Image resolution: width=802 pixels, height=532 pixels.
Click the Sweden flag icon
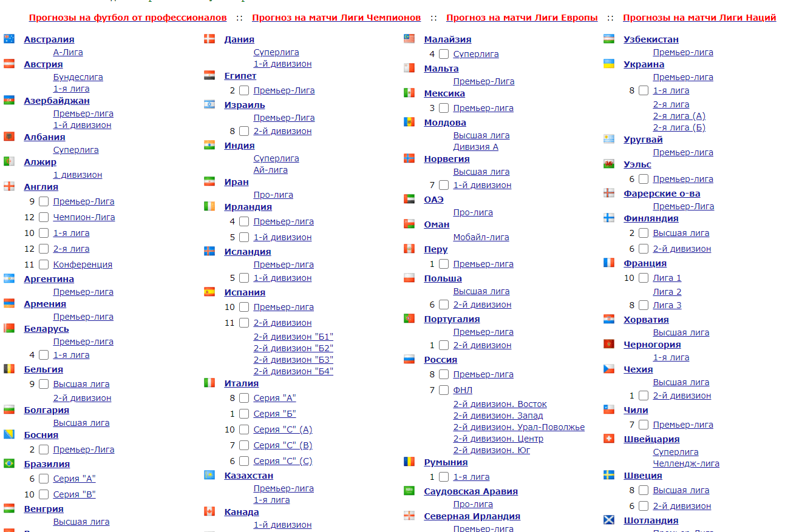[609, 475]
